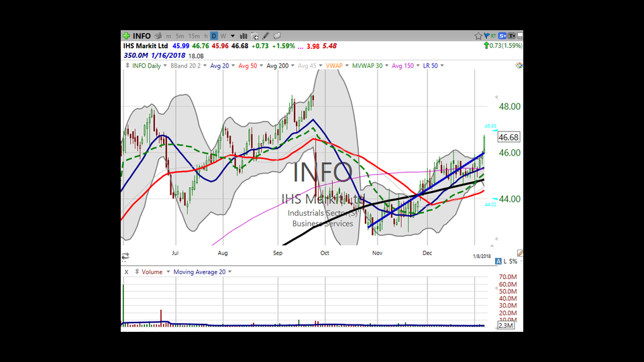Switch to hourly timeframe
The width and height of the screenshot is (644, 362).
(206, 36)
